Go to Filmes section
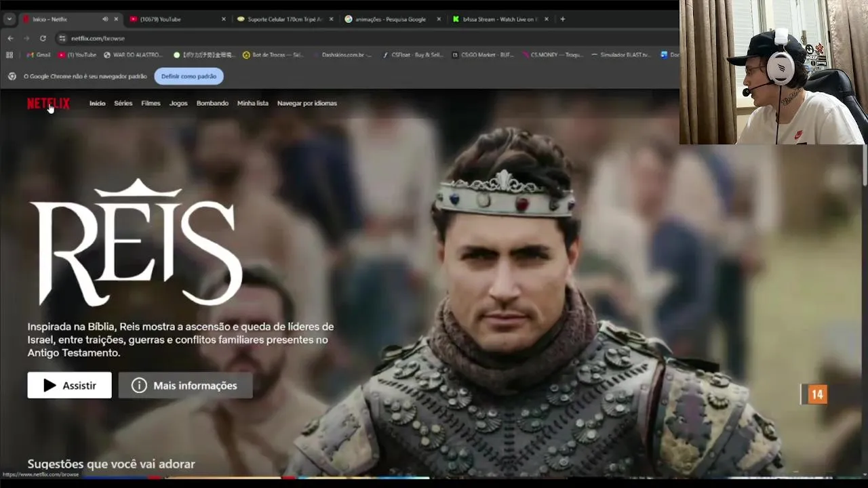The height and width of the screenshot is (488, 868). pos(151,104)
